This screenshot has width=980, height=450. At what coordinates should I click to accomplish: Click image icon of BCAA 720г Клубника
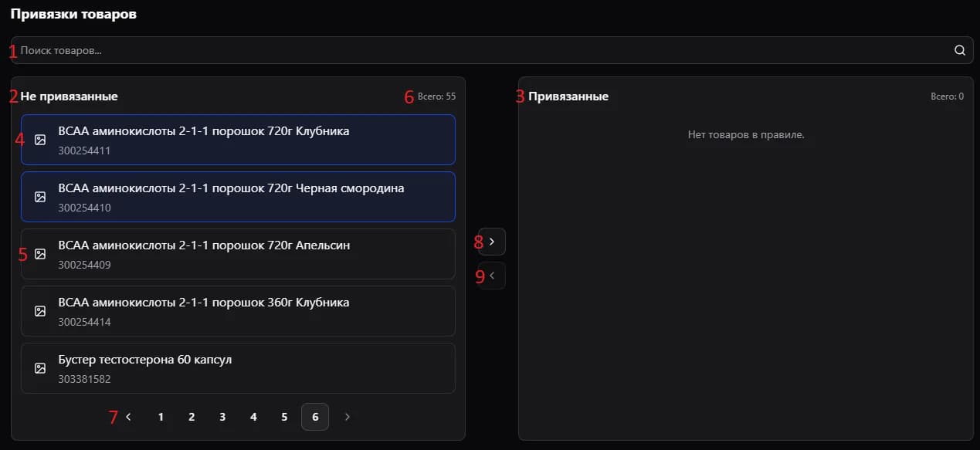[41, 140]
